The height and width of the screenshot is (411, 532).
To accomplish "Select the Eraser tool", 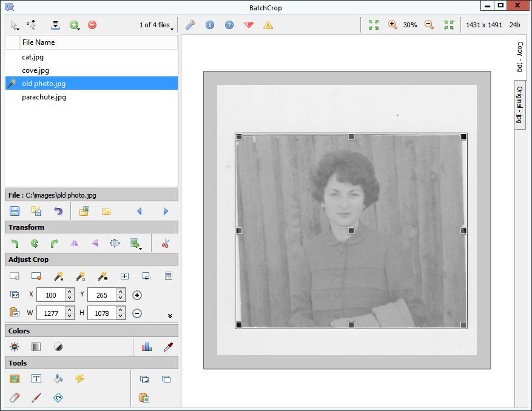I will pos(15,398).
